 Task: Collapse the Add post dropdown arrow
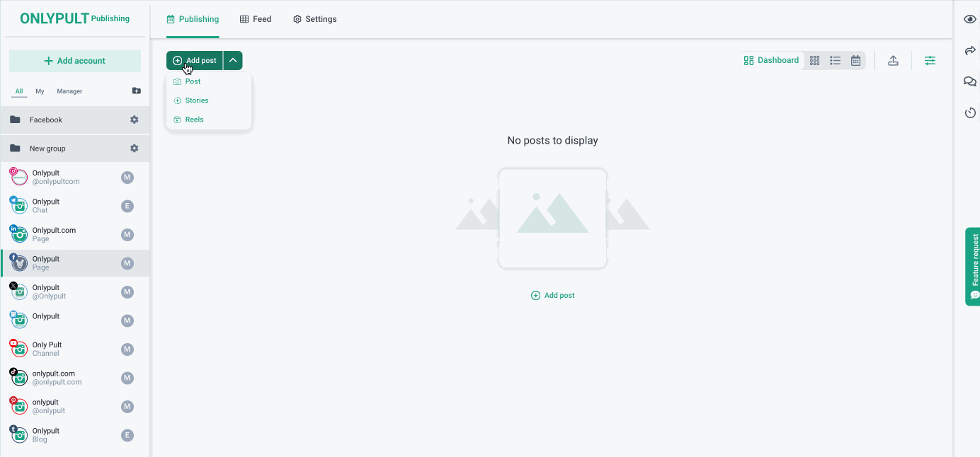pyautogui.click(x=233, y=61)
